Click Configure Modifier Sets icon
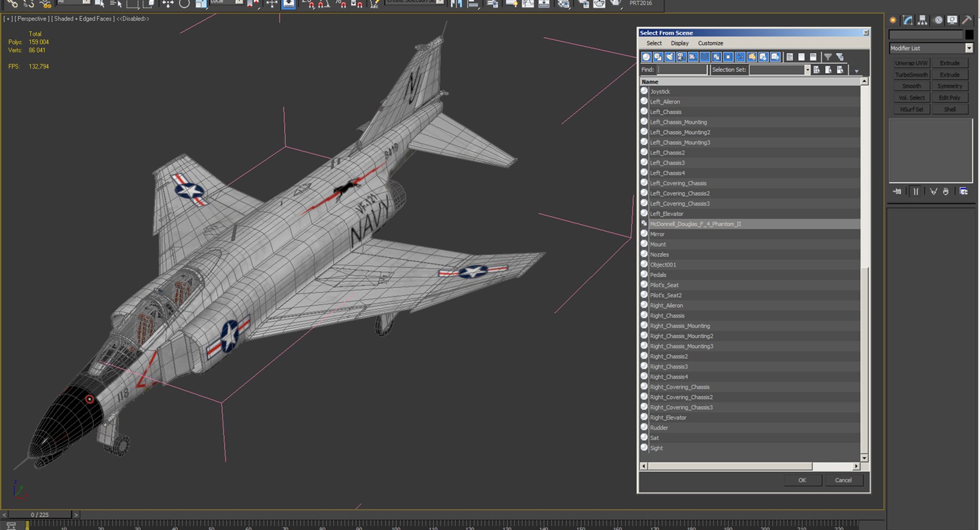Image resolution: width=980 pixels, height=530 pixels. (964, 191)
